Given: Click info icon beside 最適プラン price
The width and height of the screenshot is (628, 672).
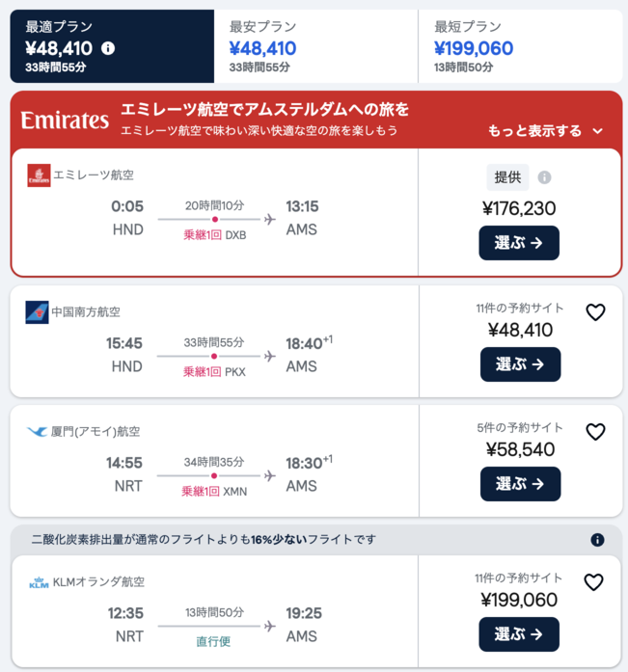Looking at the screenshot, I should (x=108, y=48).
